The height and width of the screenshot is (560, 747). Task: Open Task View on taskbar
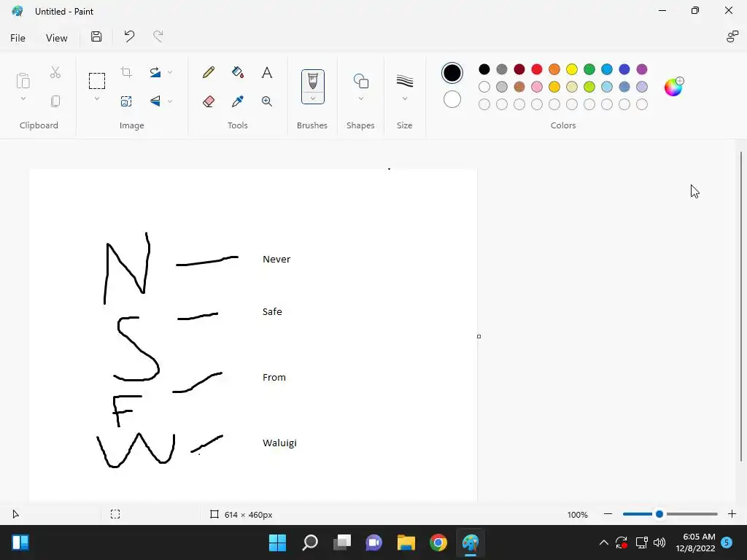tap(342, 542)
